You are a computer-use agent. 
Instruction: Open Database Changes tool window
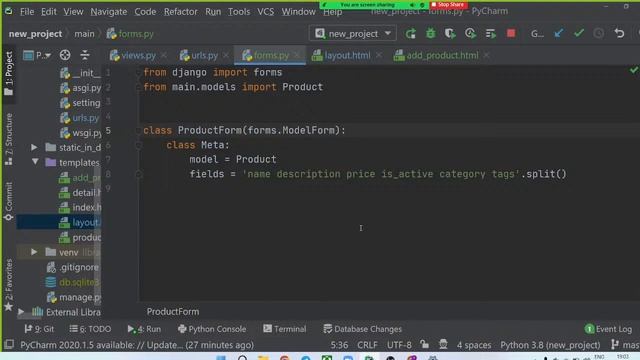point(362,329)
